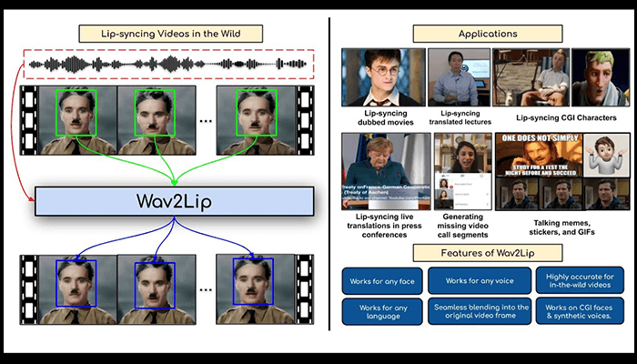Select the middle blue-boxed face in the bottom filmstrip

[x=153, y=282]
